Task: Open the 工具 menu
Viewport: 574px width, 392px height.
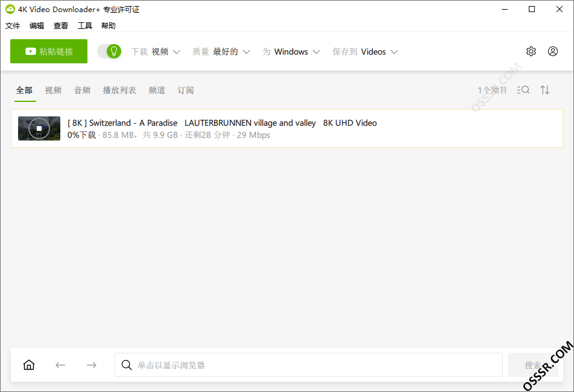Action: pos(85,25)
